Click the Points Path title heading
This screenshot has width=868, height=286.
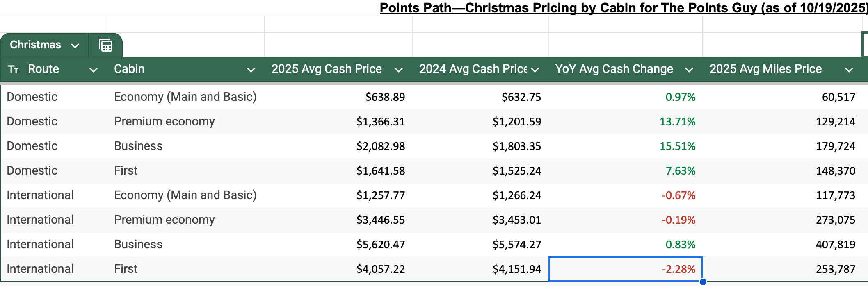(x=623, y=8)
